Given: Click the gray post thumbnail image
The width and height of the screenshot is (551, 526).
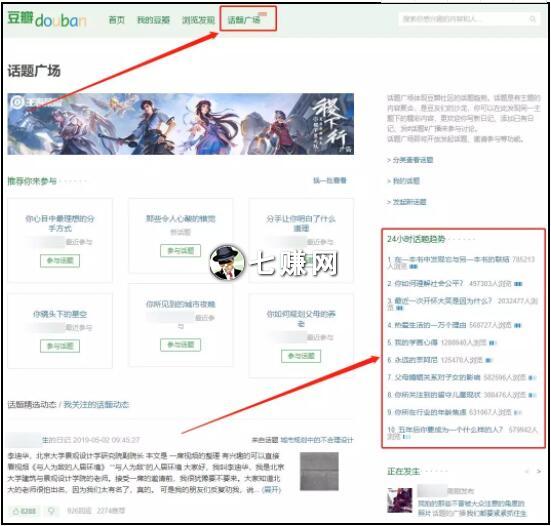Looking at the screenshot, I should (319, 471).
